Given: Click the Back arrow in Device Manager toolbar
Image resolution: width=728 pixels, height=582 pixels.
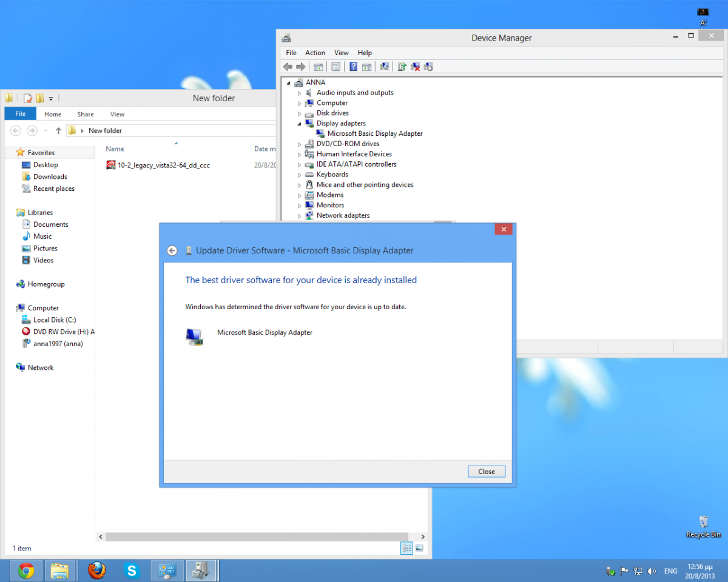Looking at the screenshot, I should 288,67.
